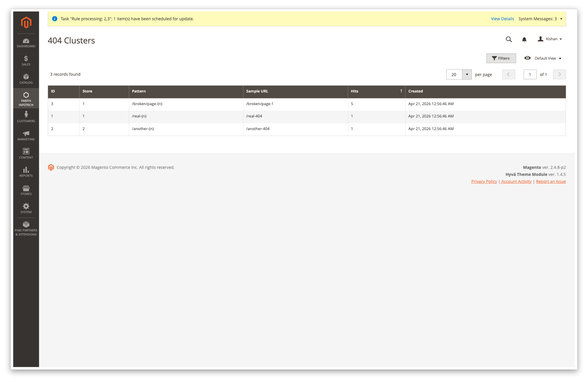Open the Dashboard sidebar icon
Screen dimensions: 588x382
(26, 43)
